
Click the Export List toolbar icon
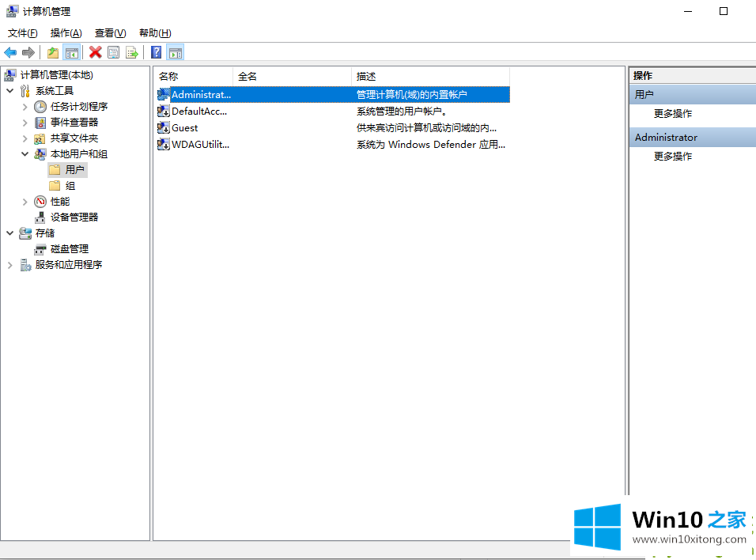(x=131, y=52)
